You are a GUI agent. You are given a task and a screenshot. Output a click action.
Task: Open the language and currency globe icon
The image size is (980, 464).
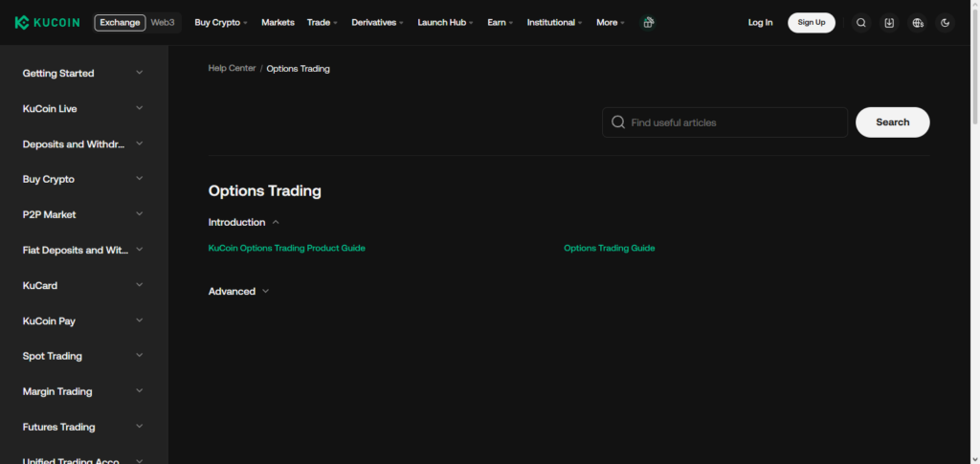(918, 22)
